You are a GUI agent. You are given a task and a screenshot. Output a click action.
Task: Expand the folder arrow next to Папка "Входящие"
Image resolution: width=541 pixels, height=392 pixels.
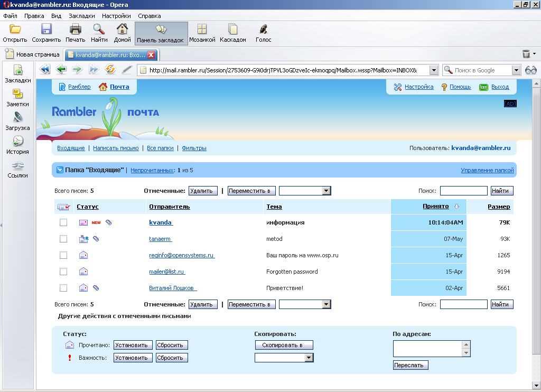point(60,170)
